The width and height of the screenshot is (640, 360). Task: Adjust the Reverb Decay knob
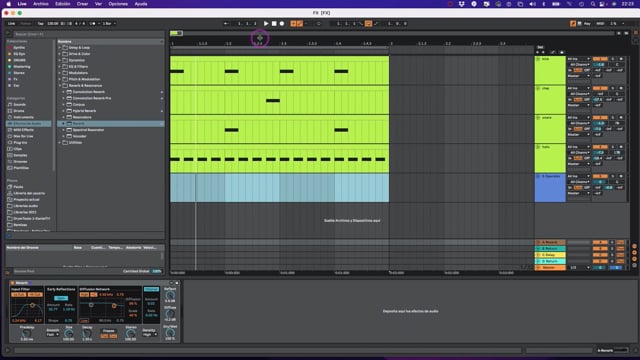[87, 333]
